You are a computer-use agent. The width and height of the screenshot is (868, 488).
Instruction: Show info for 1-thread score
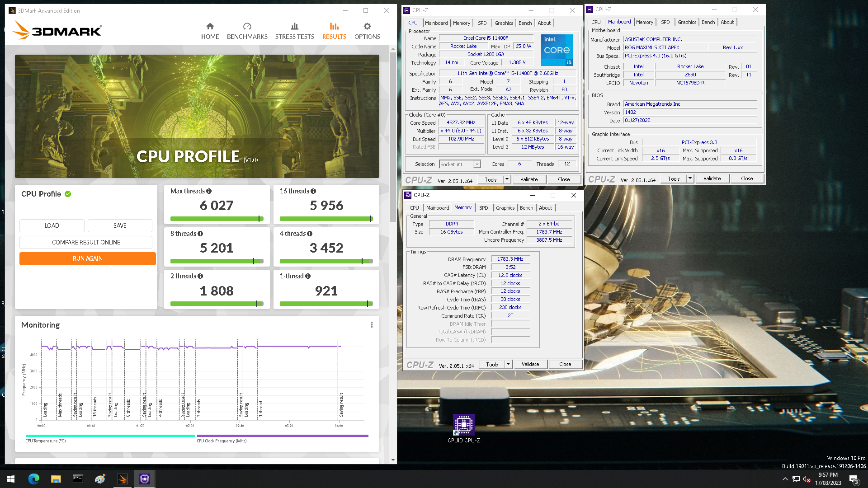(308, 276)
